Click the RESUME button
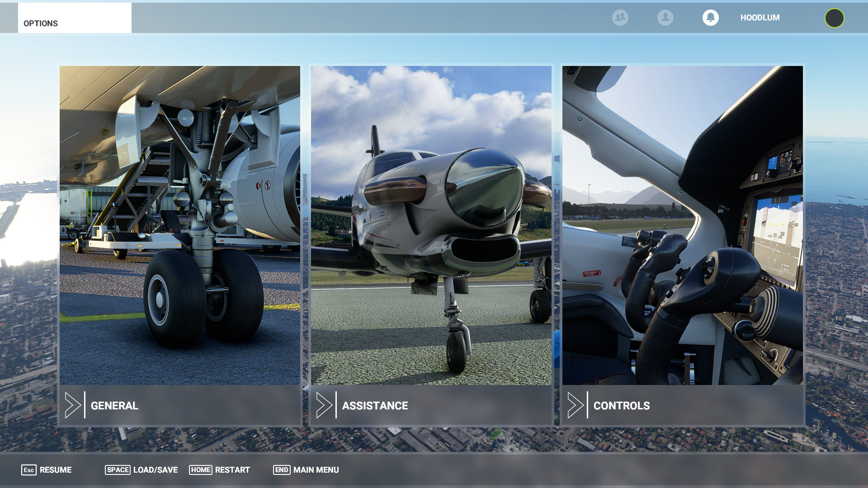The image size is (868, 488). 56,470
